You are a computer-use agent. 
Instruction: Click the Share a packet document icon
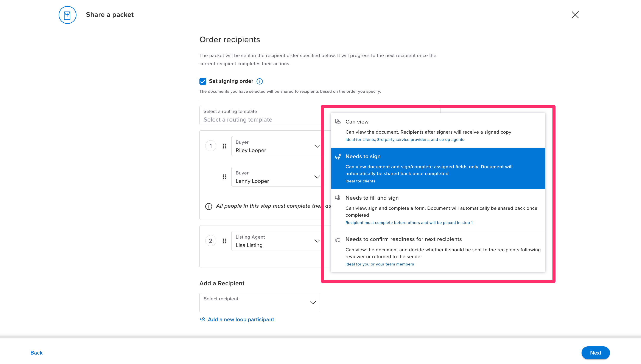coord(67,15)
